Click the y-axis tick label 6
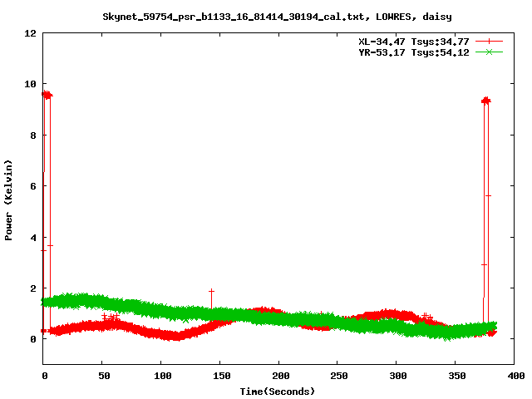532x399 pixels. pos(33,186)
